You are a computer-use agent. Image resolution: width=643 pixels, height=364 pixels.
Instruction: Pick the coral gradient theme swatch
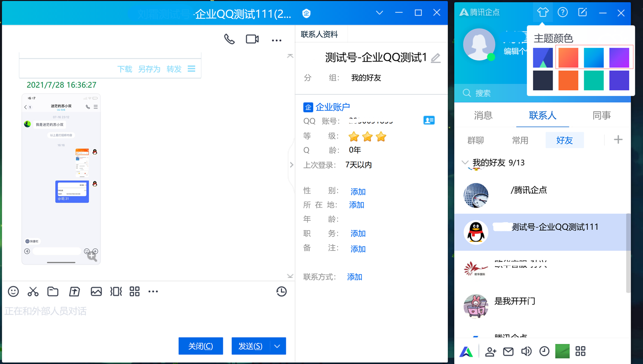[569, 57]
